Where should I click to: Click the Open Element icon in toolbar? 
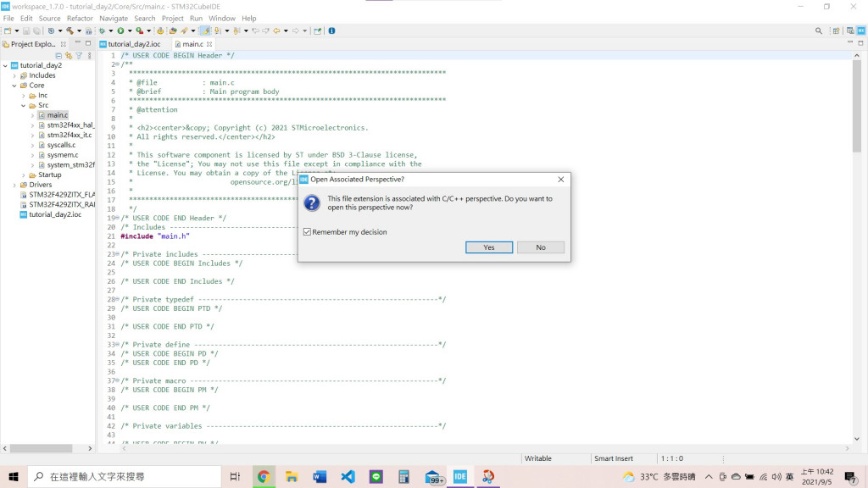(173, 31)
